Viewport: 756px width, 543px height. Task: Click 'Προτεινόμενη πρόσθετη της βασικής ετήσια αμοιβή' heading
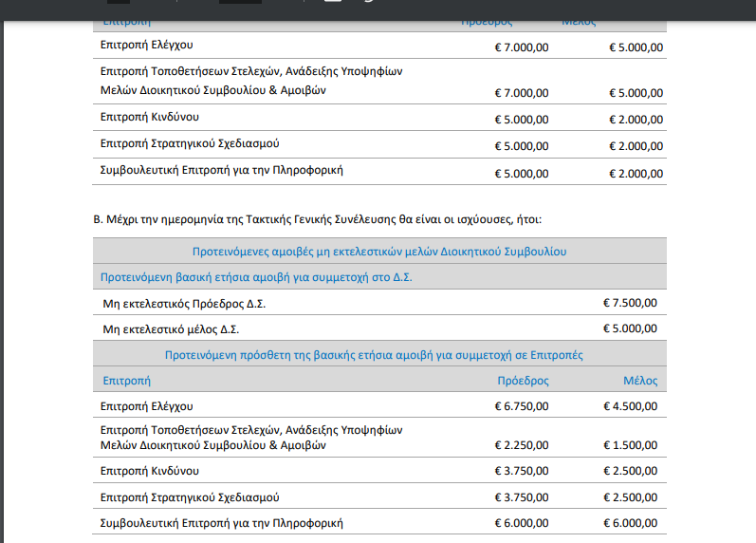pyautogui.click(x=373, y=355)
